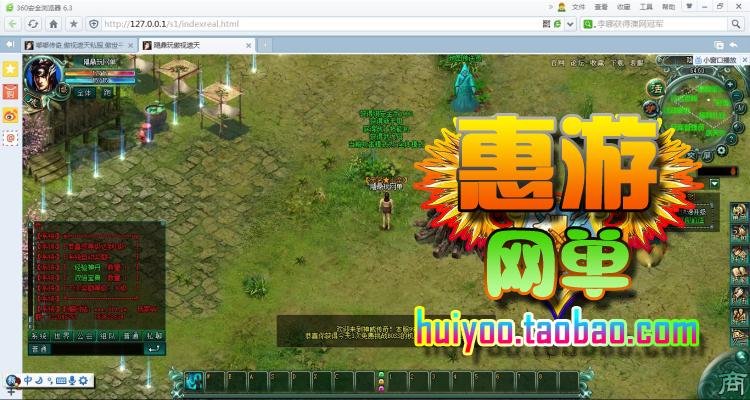The image size is (750, 400).
Task: Open the yellow star favorites sidebar icon
Action: coord(11,68)
